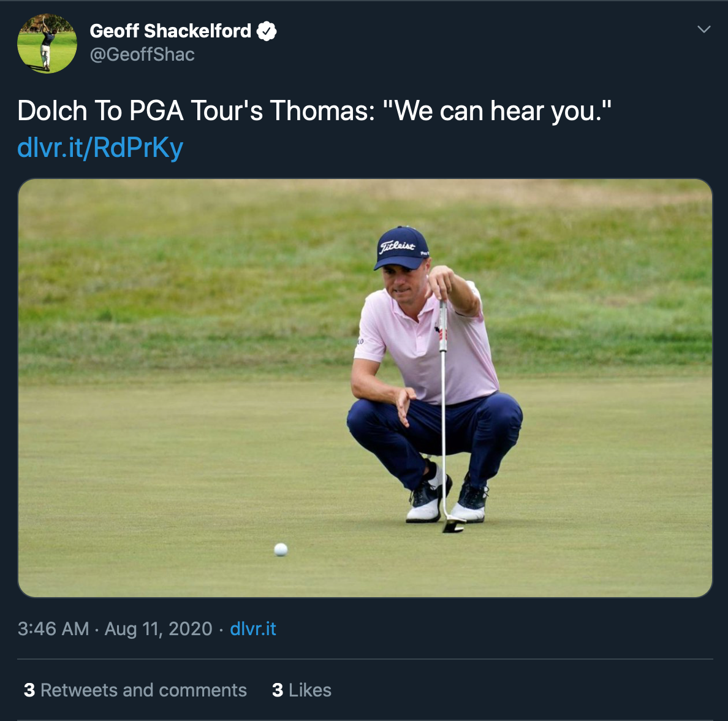The image size is (728, 721).
Task: Open the dlvr.it source label
Action: (253, 628)
